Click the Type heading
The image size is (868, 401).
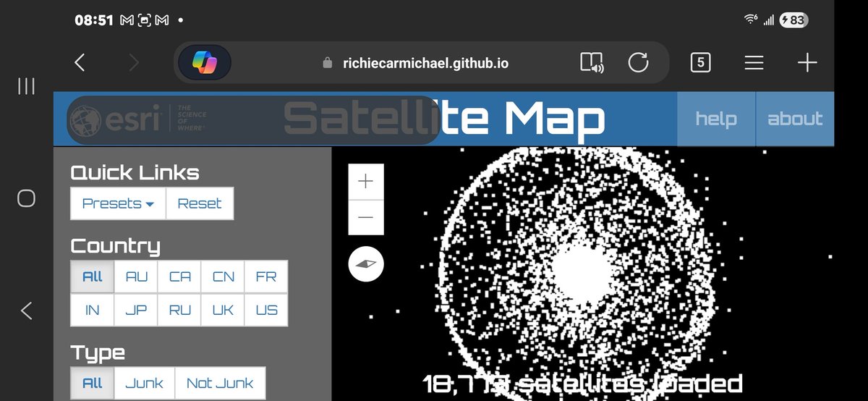pos(98,353)
